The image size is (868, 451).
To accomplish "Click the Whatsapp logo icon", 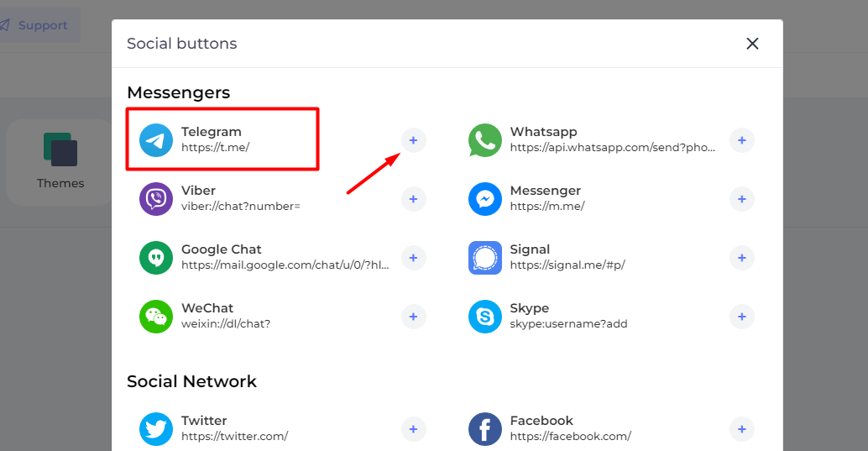I will coord(485,140).
